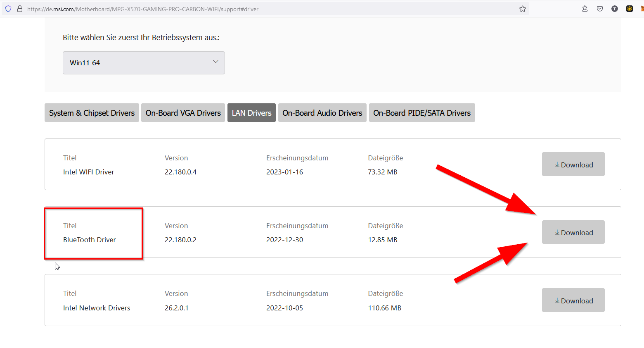Open the Win11 64 operating system dropdown
Image resolution: width=644 pixels, height=348 pixels.
coord(144,63)
